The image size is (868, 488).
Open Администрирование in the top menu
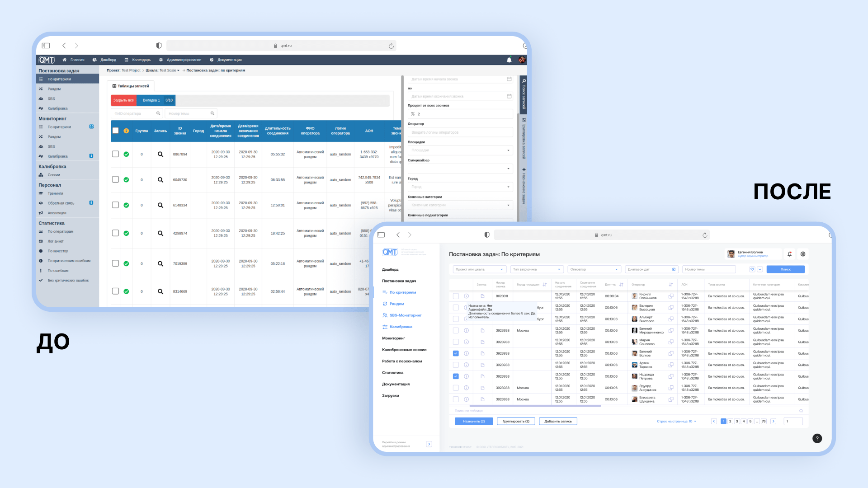click(184, 60)
